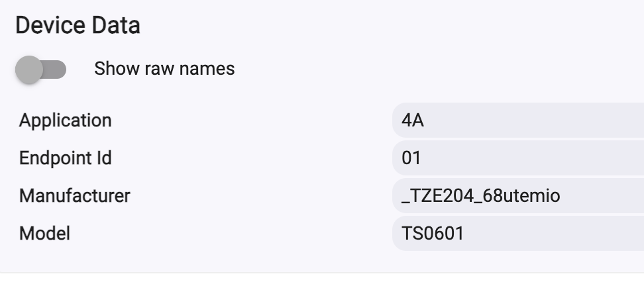Click the "Show raw names" label text

coord(164,69)
